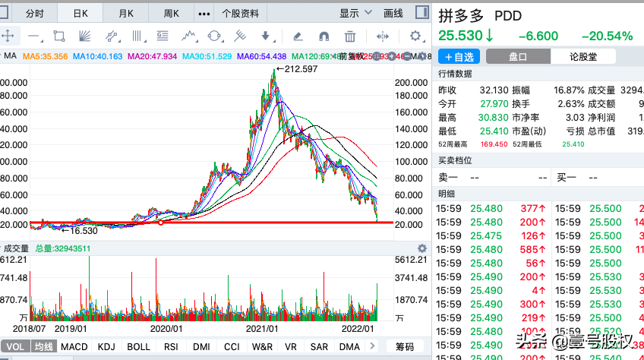
Task: Click the MA10:40.163 label
Action: pos(98,56)
